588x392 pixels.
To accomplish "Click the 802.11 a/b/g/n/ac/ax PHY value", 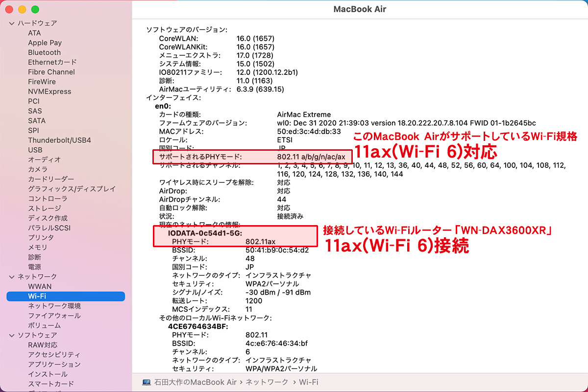I will coord(311,157).
